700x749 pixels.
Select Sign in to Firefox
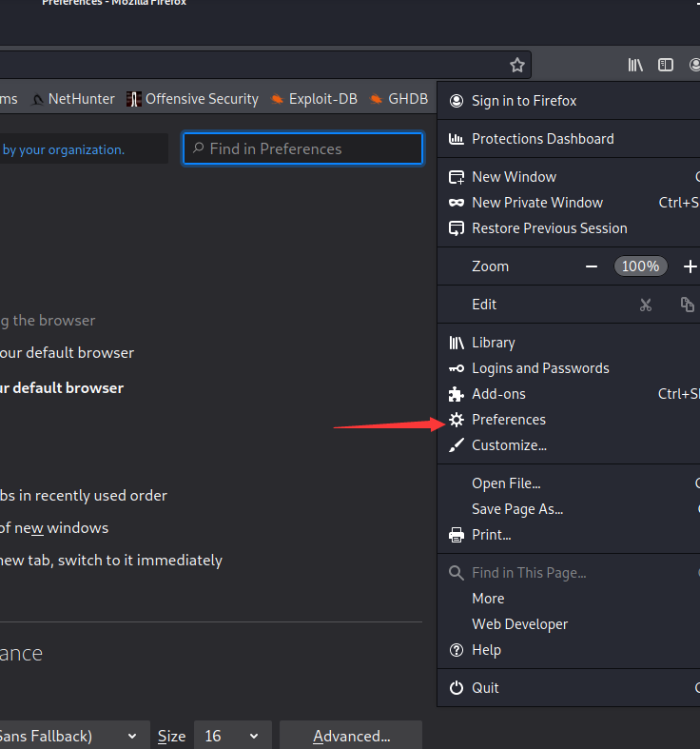coord(523,101)
